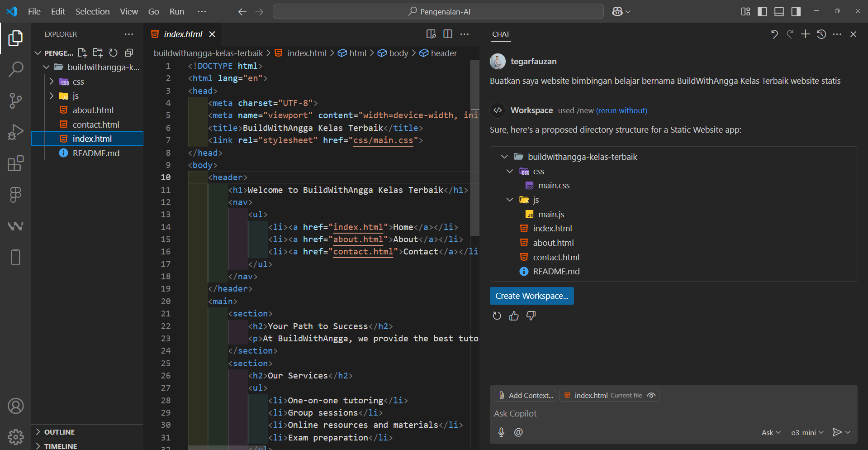The height and width of the screenshot is (450, 868).
Task: Click the Ask Copilot input field
Action: coord(674,413)
